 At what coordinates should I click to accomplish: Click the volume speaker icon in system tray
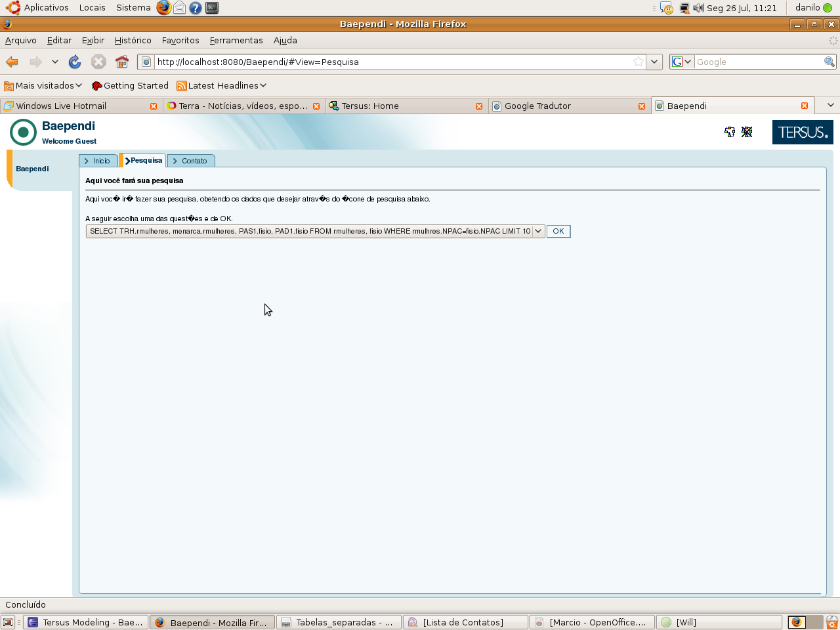(698, 8)
